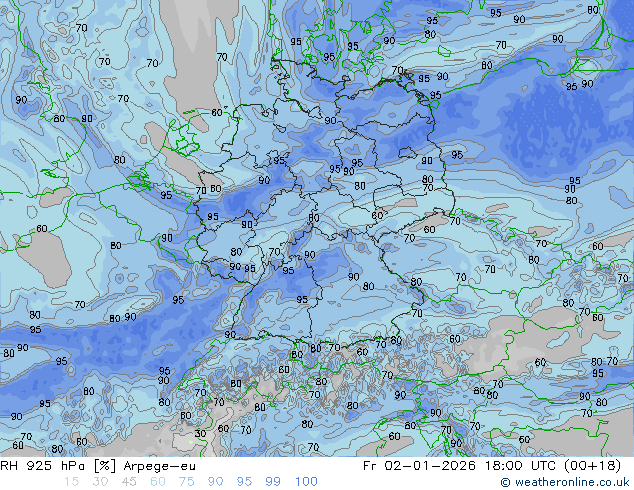The height and width of the screenshot is (490, 634).
Task: Click the weatheronline.co.uk copyright text
Action: [565, 482]
